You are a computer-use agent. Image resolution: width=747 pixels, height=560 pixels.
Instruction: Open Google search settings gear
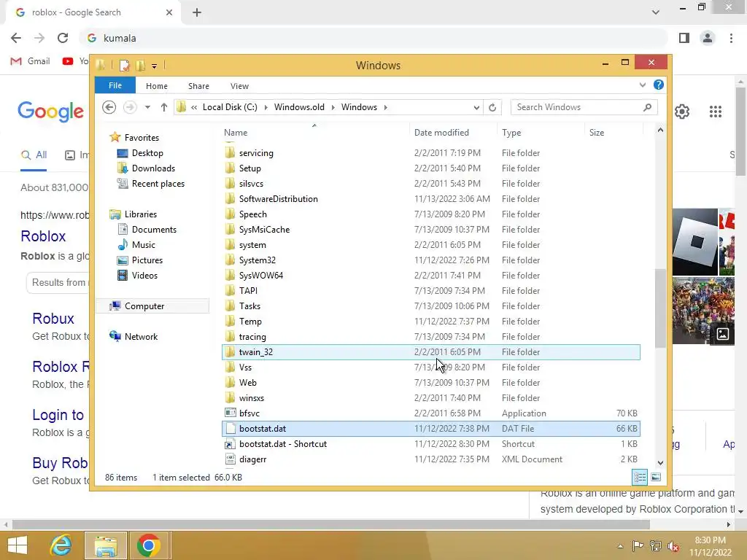pyautogui.click(x=682, y=112)
